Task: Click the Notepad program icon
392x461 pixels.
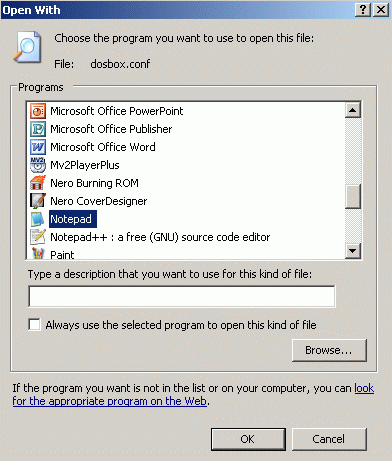Action: (38, 219)
